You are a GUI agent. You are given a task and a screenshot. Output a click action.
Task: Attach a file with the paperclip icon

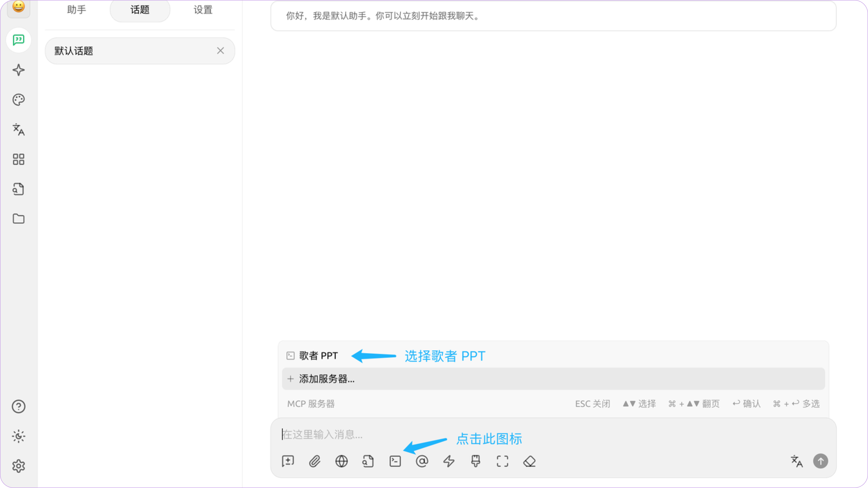315,461
